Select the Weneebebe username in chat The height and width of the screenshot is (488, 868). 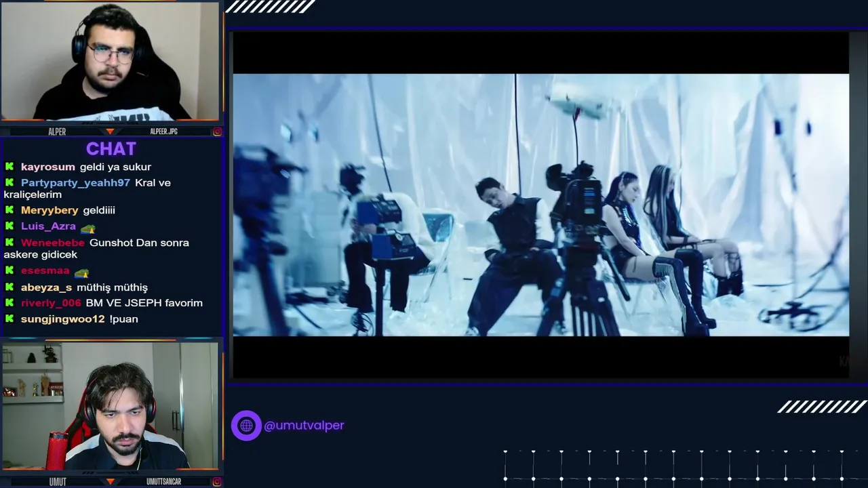click(x=53, y=243)
